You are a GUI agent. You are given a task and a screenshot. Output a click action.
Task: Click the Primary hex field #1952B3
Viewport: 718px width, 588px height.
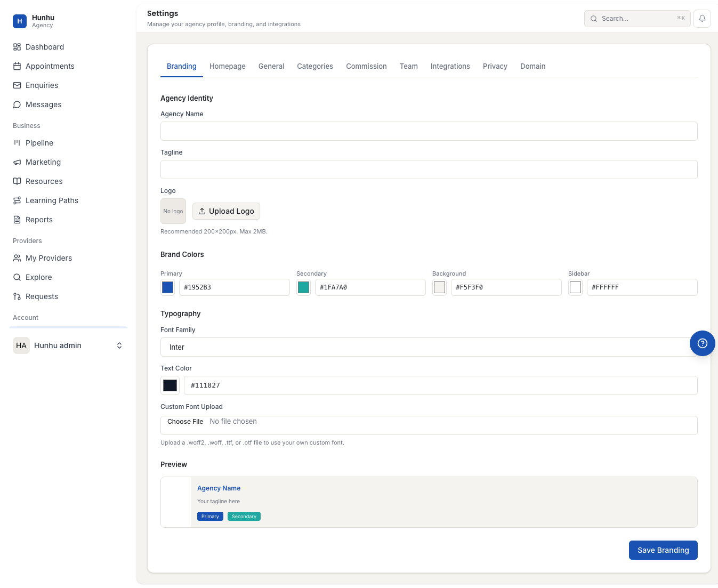pyautogui.click(x=235, y=287)
